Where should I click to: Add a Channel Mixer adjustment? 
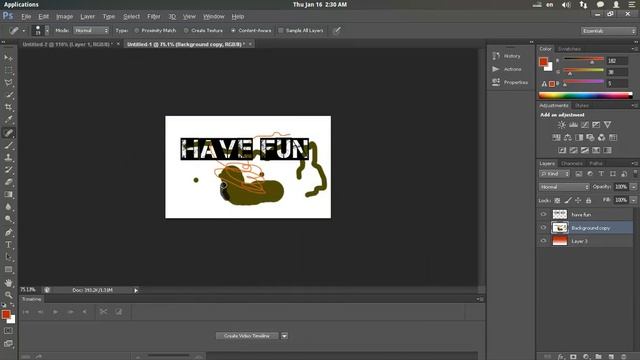(x=602, y=138)
